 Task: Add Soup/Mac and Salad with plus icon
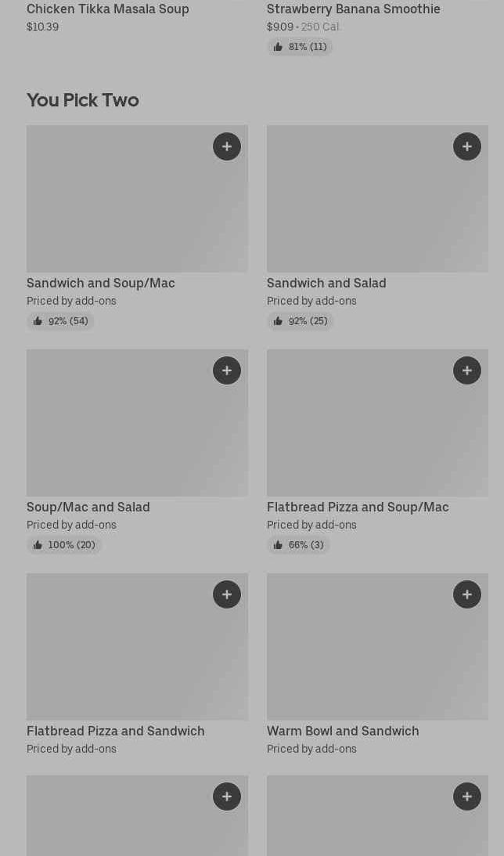(227, 370)
